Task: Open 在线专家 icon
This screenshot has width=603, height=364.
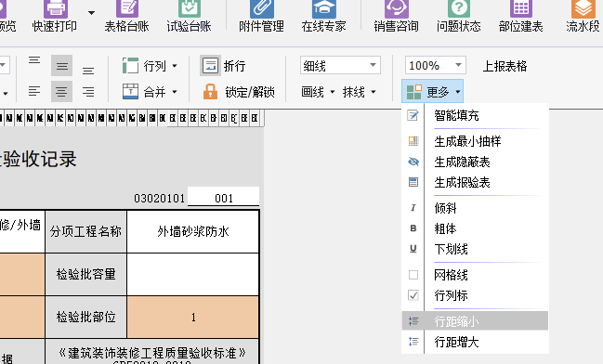Action: click(x=324, y=8)
